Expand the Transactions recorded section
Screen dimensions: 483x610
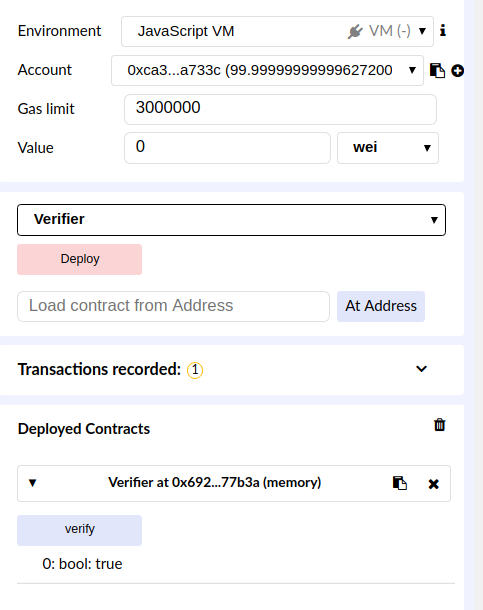point(422,368)
